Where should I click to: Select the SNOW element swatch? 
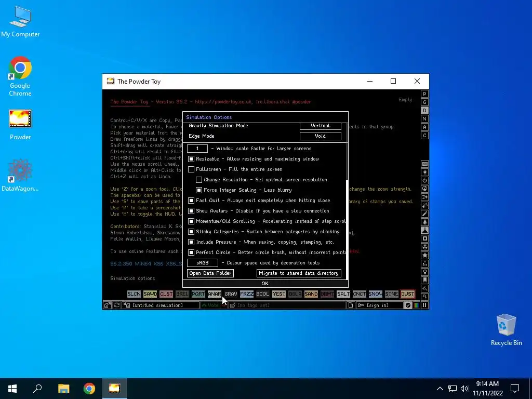click(x=375, y=294)
